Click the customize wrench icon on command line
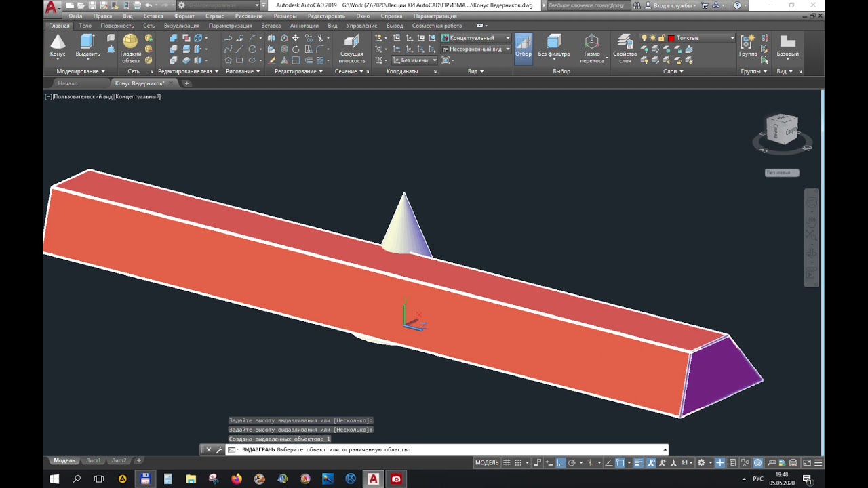868x488 pixels. tap(219, 449)
